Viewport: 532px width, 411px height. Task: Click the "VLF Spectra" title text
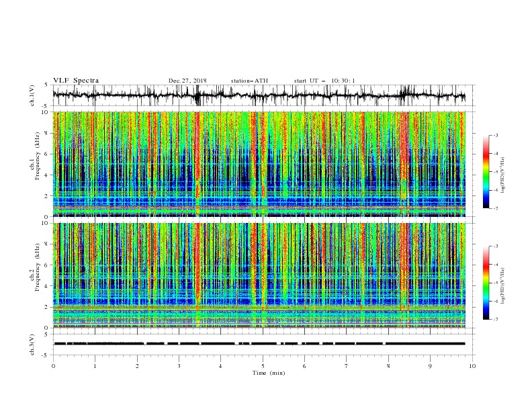76,81
